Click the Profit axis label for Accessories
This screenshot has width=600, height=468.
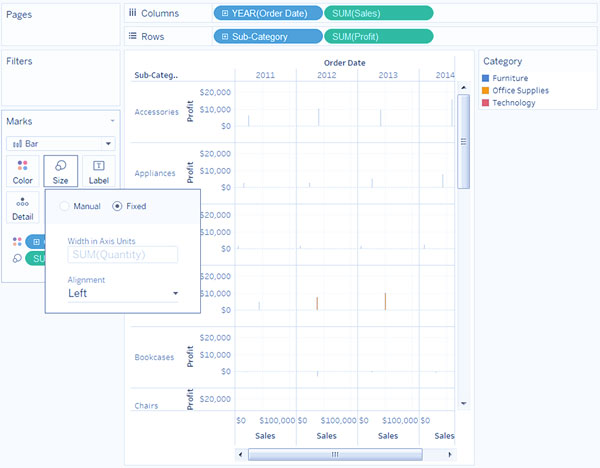click(x=190, y=111)
